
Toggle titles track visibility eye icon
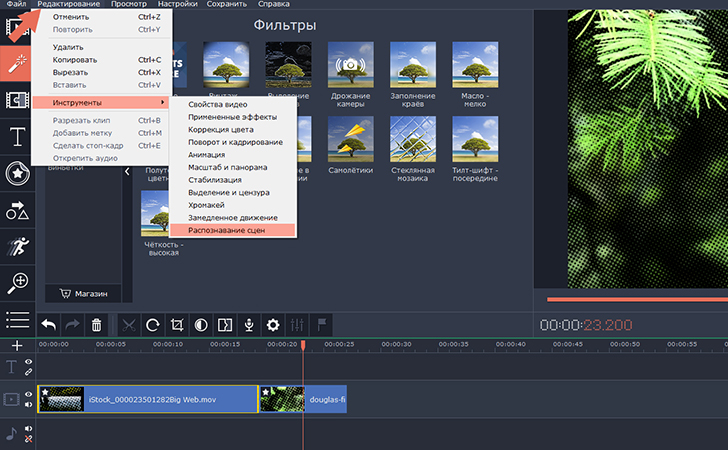pos(29,361)
